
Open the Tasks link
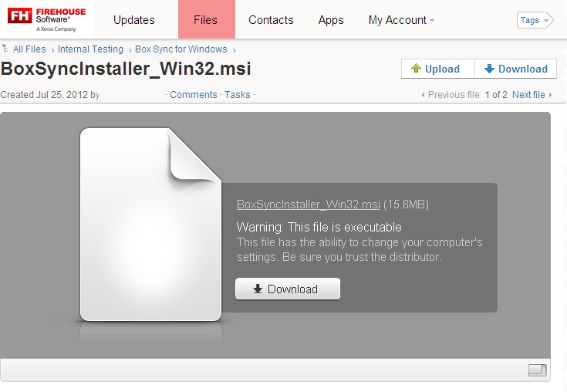coord(238,95)
